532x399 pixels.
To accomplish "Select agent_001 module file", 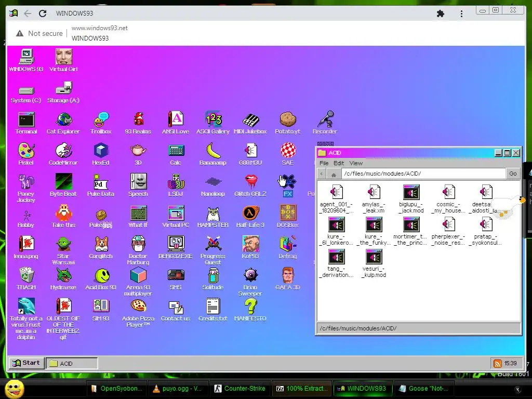I will click(337, 199).
